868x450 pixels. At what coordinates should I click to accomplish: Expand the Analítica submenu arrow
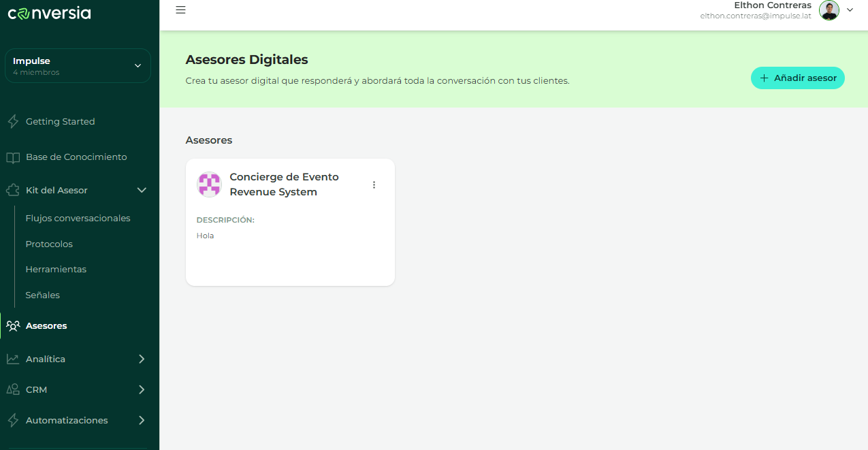pyautogui.click(x=142, y=359)
